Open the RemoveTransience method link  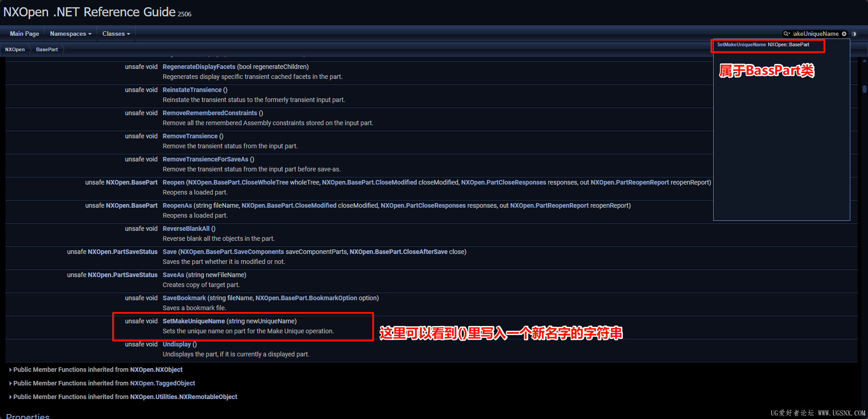click(x=190, y=136)
